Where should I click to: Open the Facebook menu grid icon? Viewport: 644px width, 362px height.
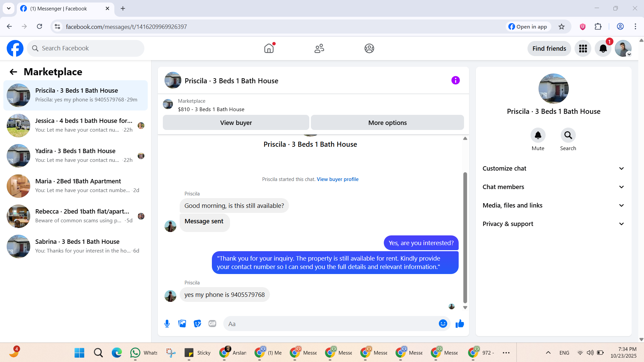tap(583, 48)
